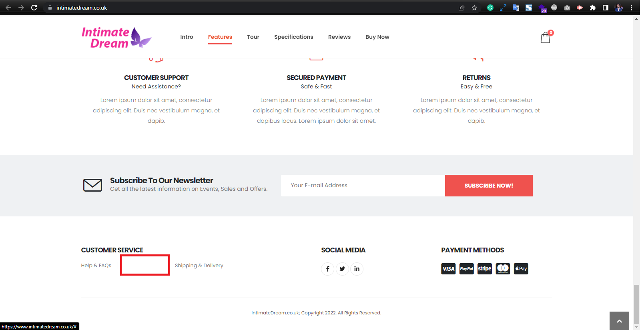Open the Google Translate extension
This screenshot has width=644, height=330.
point(516,8)
